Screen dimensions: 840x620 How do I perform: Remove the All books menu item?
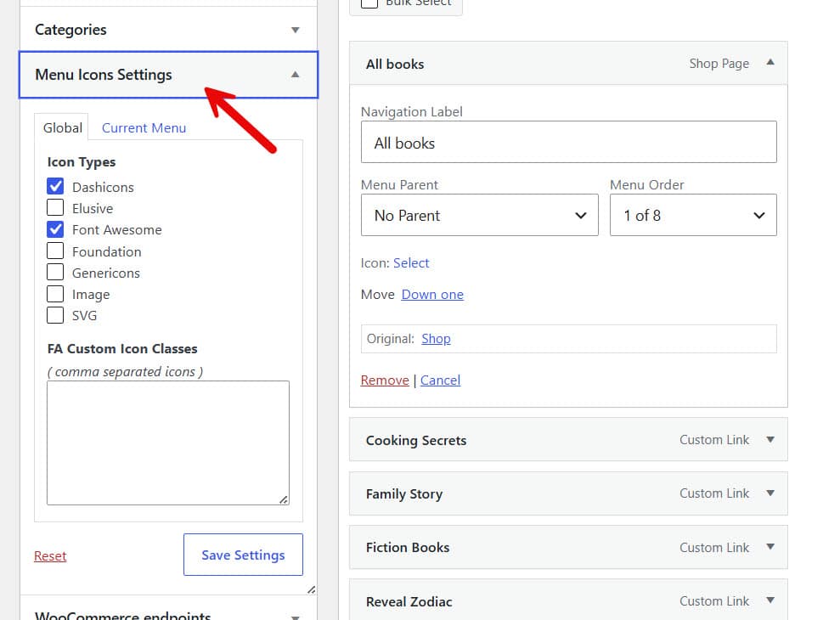click(385, 380)
